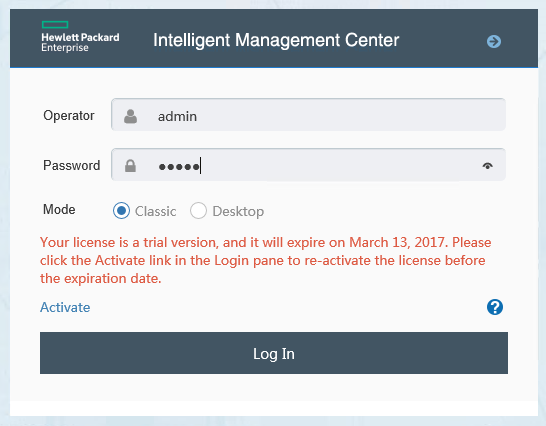Click the Operator field label
The height and width of the screenshot is (426, 546).
point(69,115)
